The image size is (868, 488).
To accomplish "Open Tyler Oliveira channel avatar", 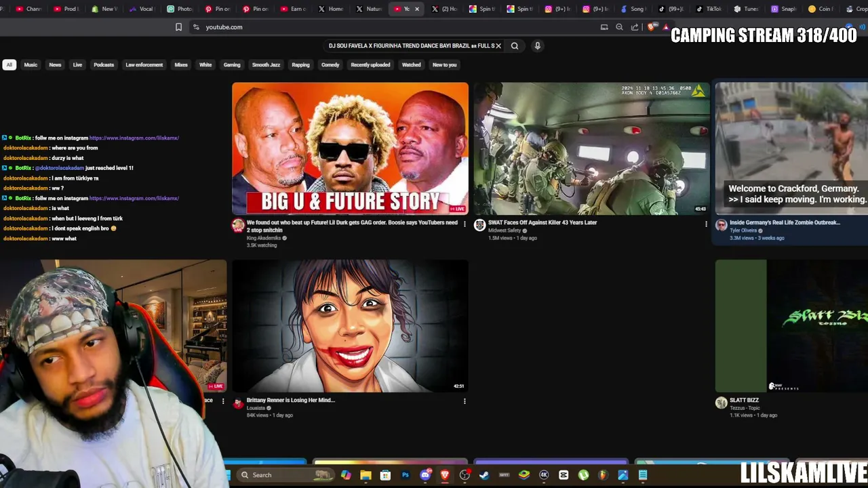I will click(x=722, y=225).
